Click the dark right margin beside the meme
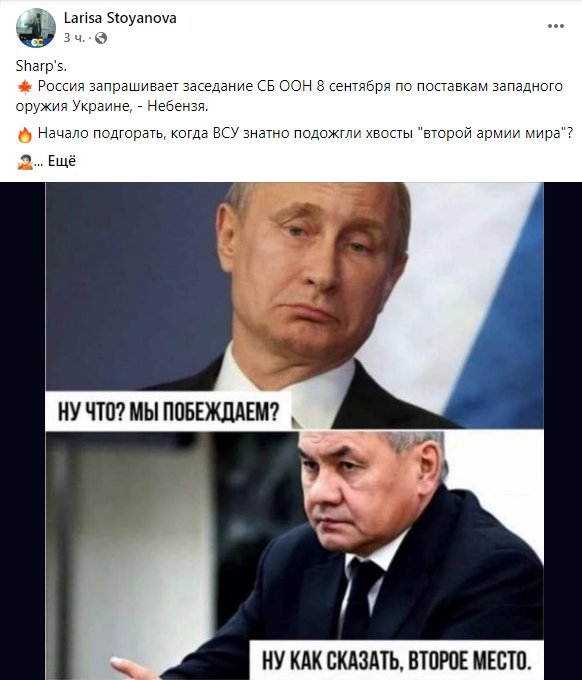 (x=562, y=431)
